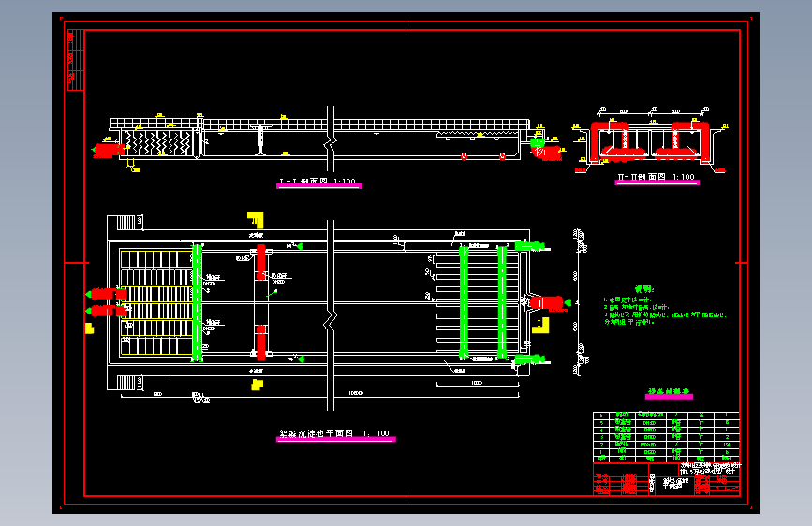
Task: Select the lower red sludge scraper in the plan
Action: (x=261, y=343)
